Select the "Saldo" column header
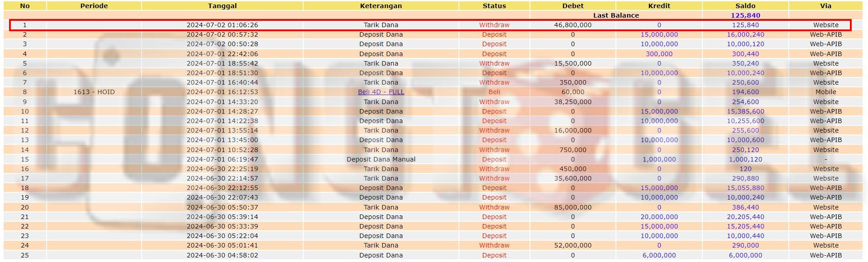The height and width of the screenshot is (262, 868). (745, 6)
